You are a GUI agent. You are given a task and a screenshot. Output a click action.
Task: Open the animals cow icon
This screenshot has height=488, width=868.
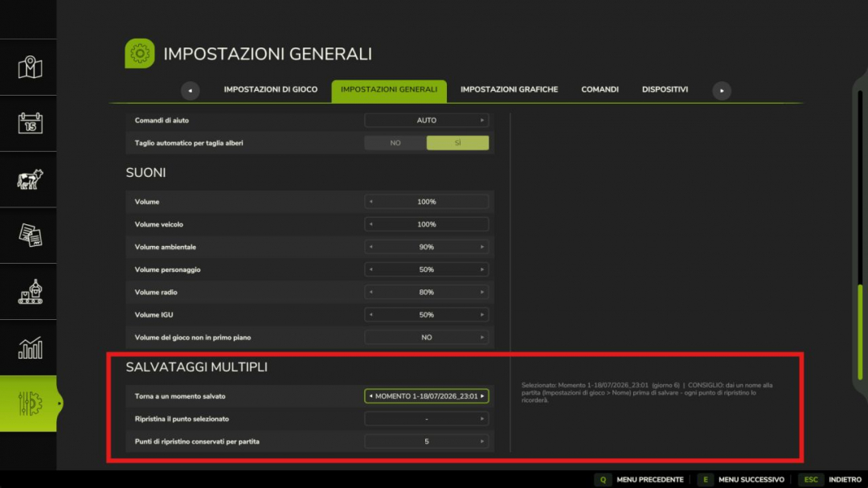click(x=30, y=179)
